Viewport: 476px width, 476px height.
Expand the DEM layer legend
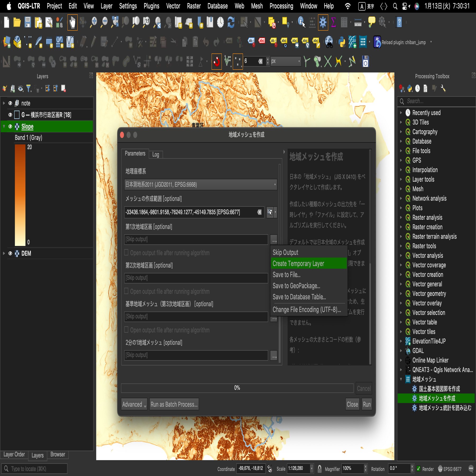[x=4, y=253]
